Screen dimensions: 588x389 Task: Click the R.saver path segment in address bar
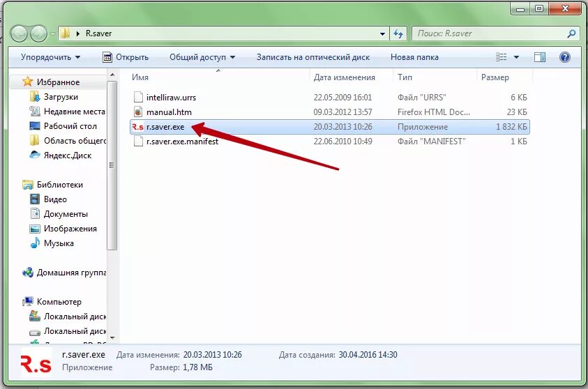tap(98, 33)
